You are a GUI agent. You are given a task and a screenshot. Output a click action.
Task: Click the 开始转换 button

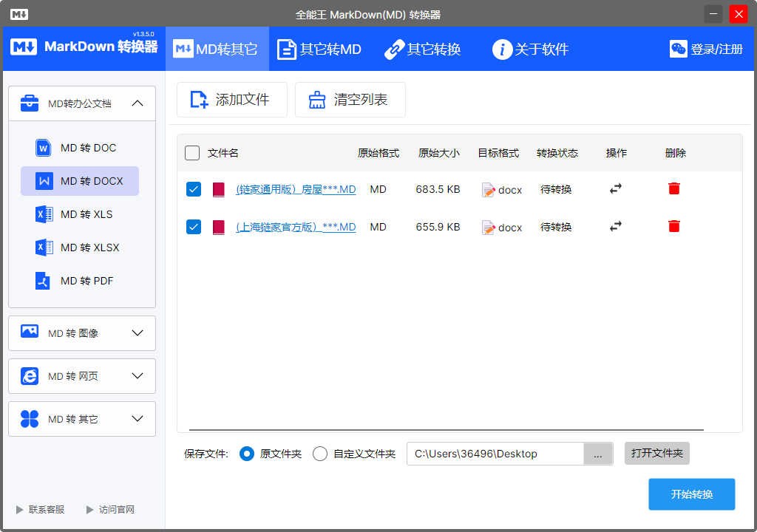692,494
